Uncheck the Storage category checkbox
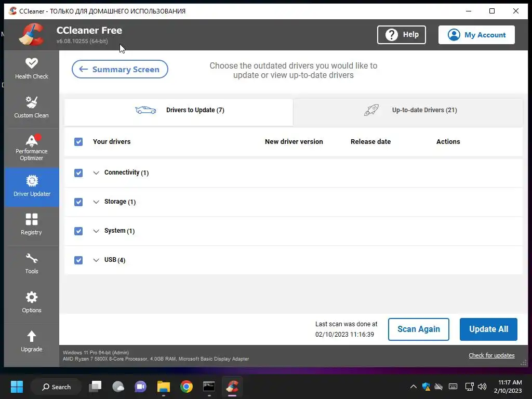Image resolution: width=532 pixels, height=399 pixels. 78,202
